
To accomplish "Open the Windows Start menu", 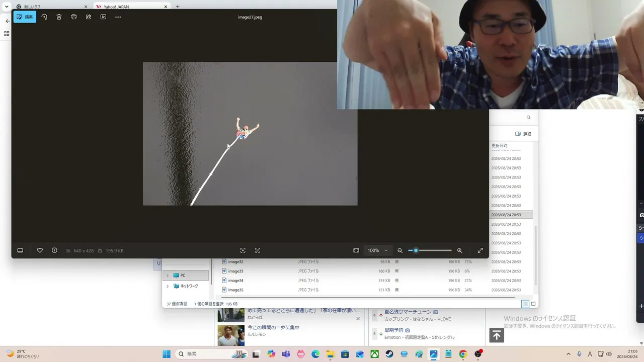I will click(167, 354).
